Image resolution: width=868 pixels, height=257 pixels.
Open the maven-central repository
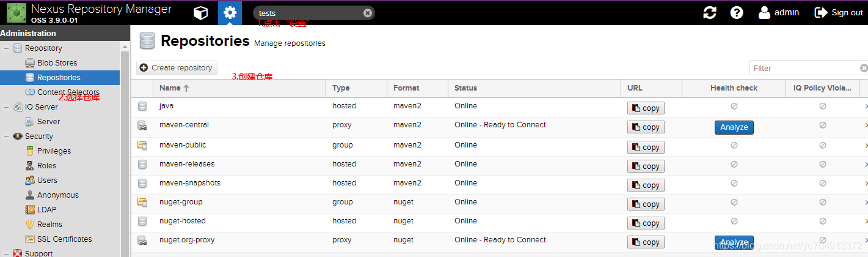tap(501, 125)
